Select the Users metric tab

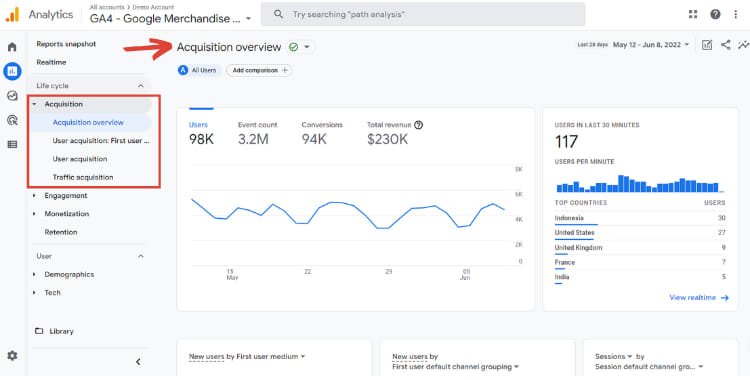[201, 133]
